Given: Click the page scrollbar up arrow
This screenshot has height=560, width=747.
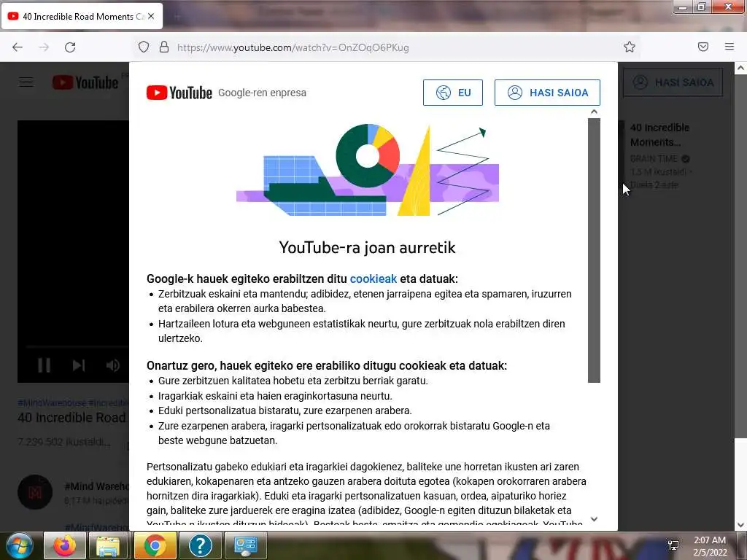Looking at the screenshot, I should click(740, 68).
